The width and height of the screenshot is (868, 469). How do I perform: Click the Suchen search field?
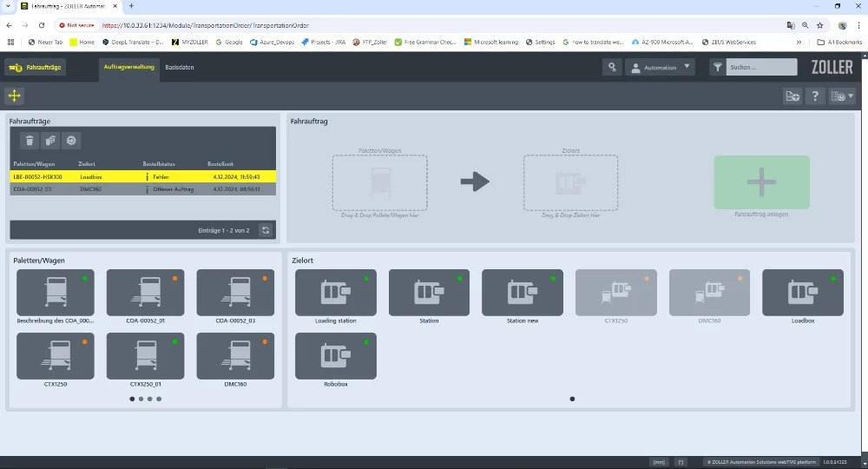(x=760, y=67)
